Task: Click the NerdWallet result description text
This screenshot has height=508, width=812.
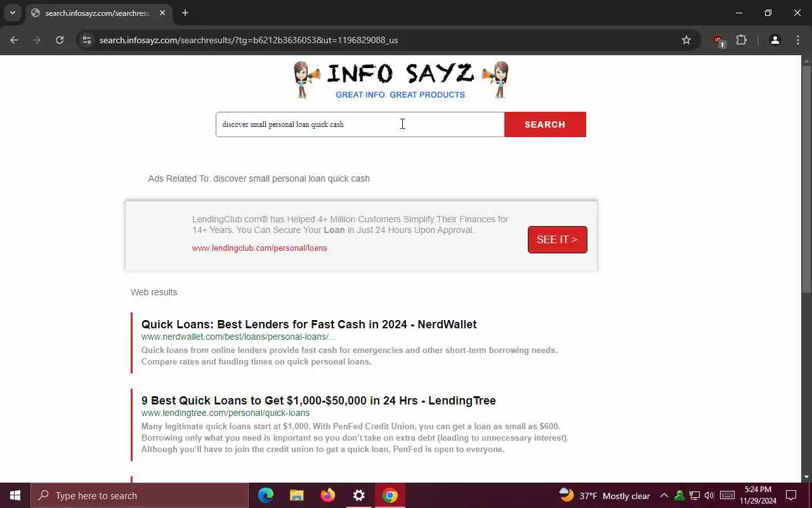Action: click(350, 356)
